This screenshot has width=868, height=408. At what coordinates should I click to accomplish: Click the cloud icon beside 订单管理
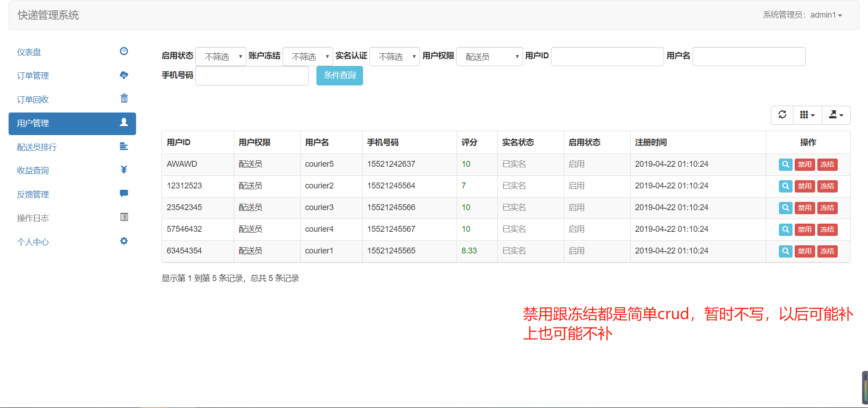[x=124, y=75]
